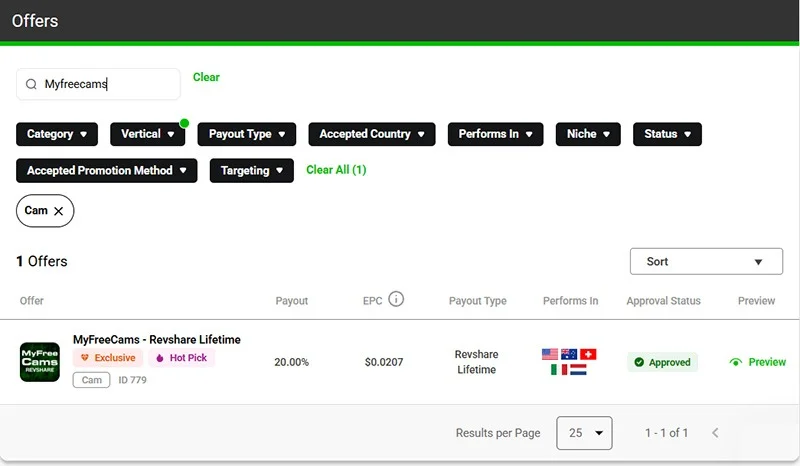Viewport: 800px width, 466px height.
Task: Open Accepted Promotion Method dropdown
Action: (107, 170)
